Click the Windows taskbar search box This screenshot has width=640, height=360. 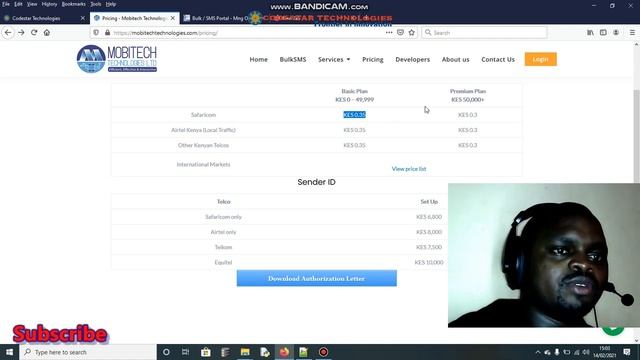coord(88,352)
